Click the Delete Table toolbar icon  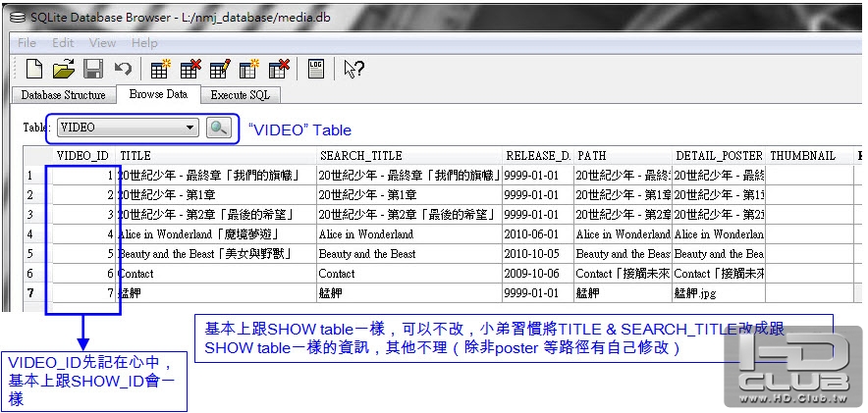[190, 69]
